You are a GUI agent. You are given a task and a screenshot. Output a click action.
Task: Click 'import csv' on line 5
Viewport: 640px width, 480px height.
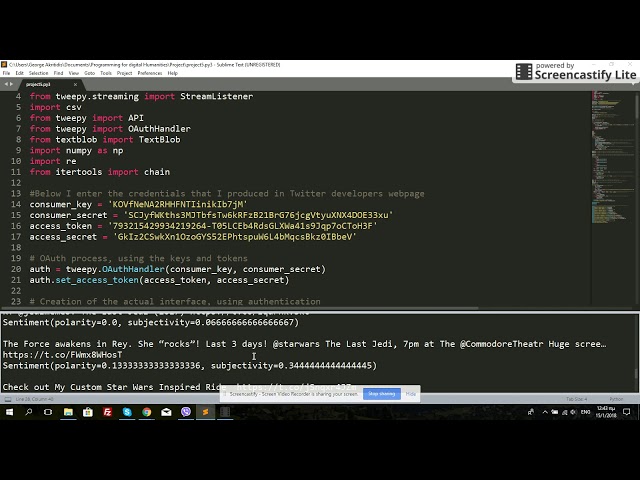(x=56, y=107)
